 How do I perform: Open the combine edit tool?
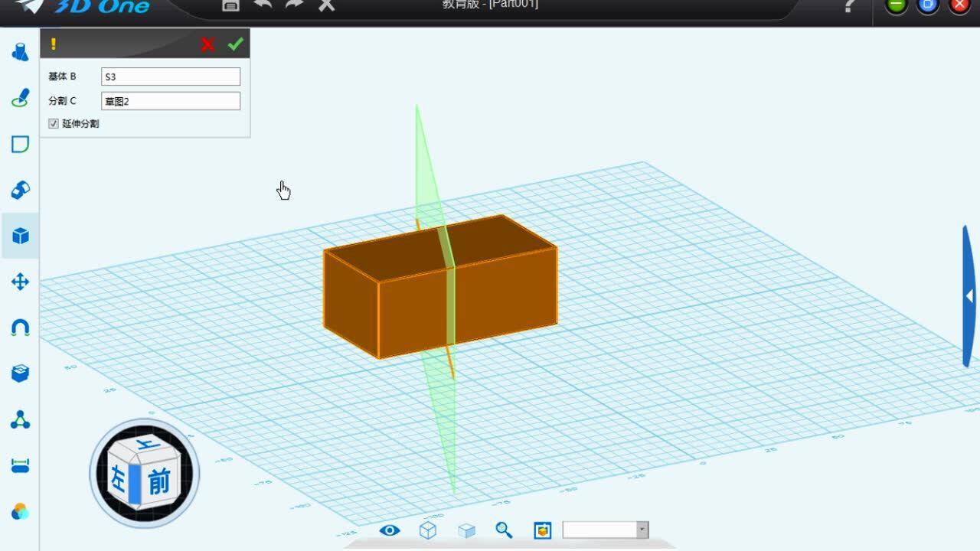point(21,373)
